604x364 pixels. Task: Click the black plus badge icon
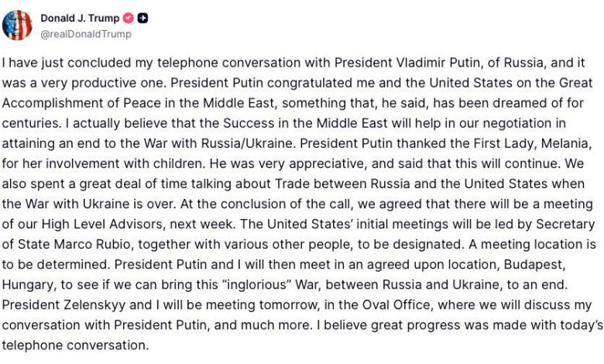[145, 18]
